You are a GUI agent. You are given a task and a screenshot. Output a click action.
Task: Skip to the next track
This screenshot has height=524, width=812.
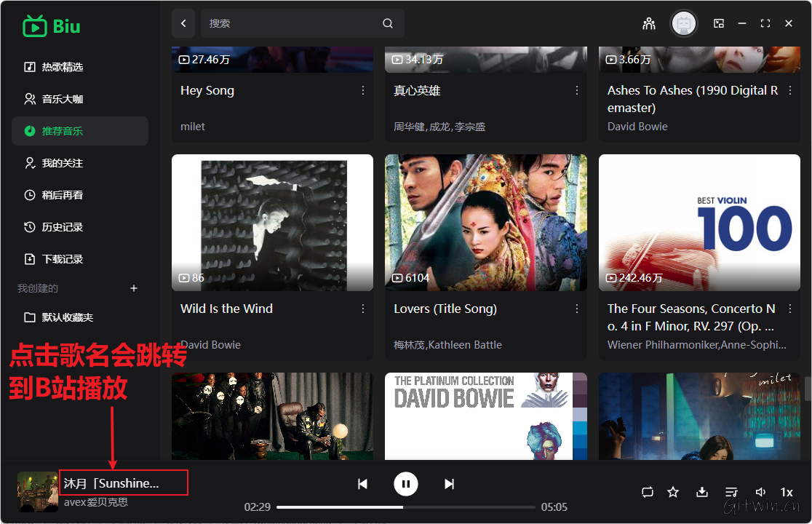click(449, 484)
